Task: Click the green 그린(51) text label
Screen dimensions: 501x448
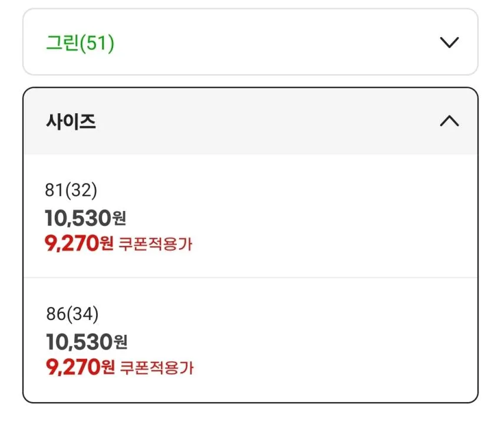Action: (x=80, y=43)
